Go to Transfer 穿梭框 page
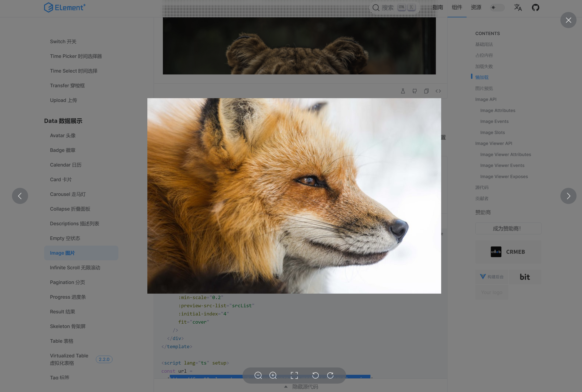582x392 pixels. tap(67, 86)
